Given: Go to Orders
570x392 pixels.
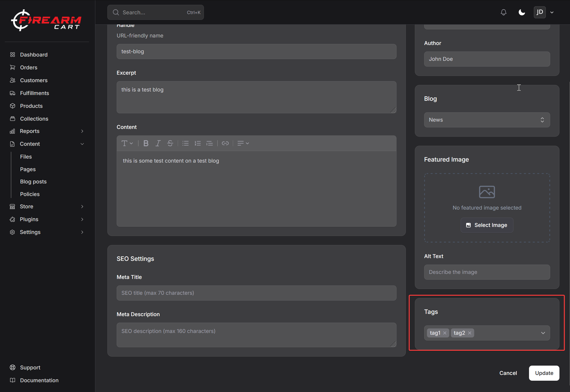Looking at the screenshot, I should pyautogui.click(x=29, y=67).
